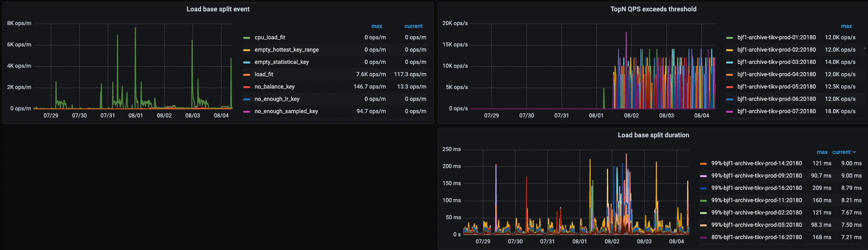Open the Load base split duration panel menu
Image resolution: width=868 pixels, height=250 pixels.
pos(653,135)
